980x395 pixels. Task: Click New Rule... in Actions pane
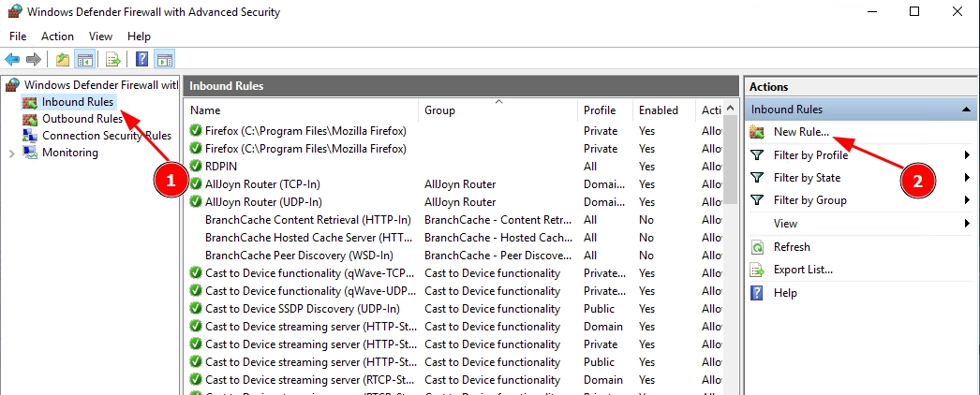tap(801, 133)
